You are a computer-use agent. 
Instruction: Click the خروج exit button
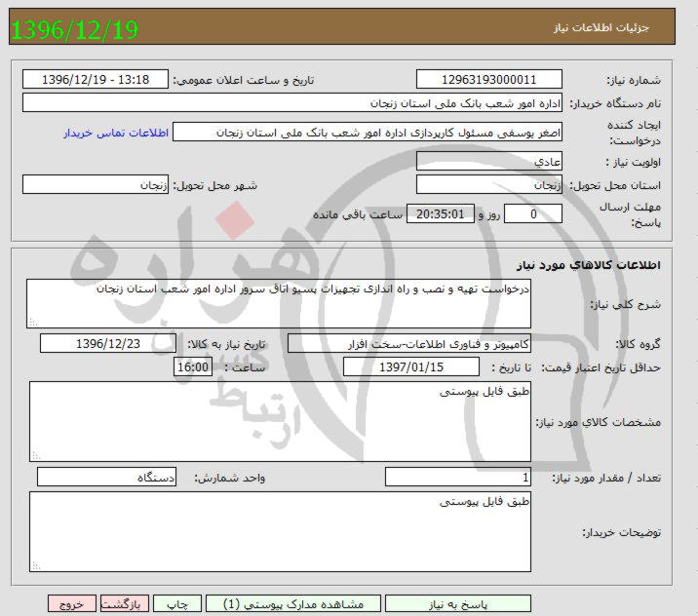pos(72,604)
